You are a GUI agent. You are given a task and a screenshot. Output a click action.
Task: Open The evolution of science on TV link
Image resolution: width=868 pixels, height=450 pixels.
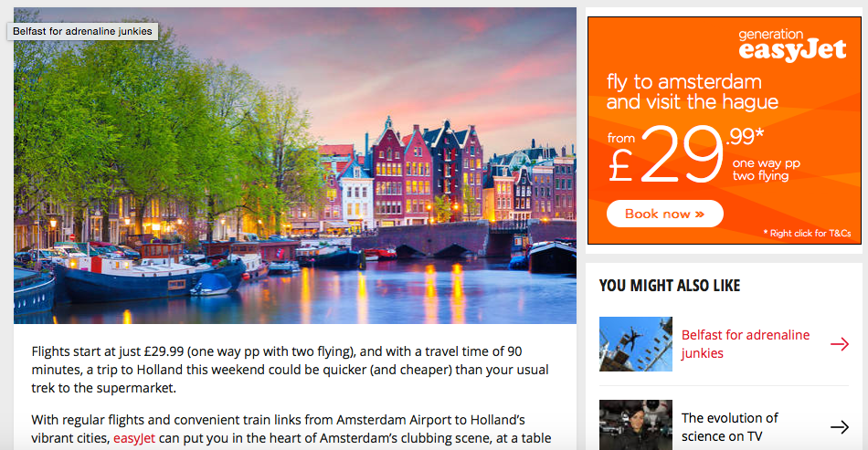pyautogui.click(x=730, y=427)
